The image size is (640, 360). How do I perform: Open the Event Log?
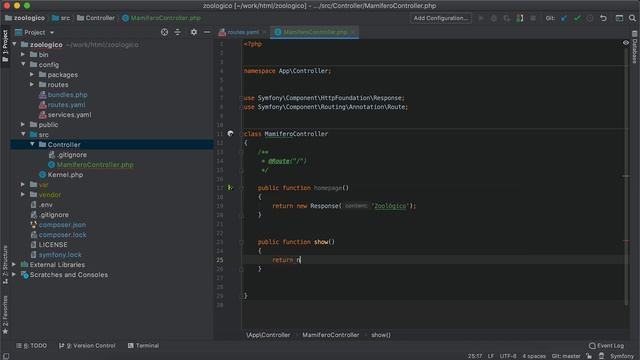[606, 346]
